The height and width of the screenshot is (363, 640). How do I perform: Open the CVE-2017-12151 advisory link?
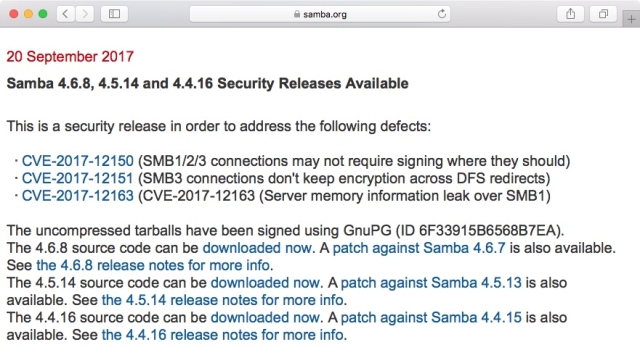coord(78,178)
